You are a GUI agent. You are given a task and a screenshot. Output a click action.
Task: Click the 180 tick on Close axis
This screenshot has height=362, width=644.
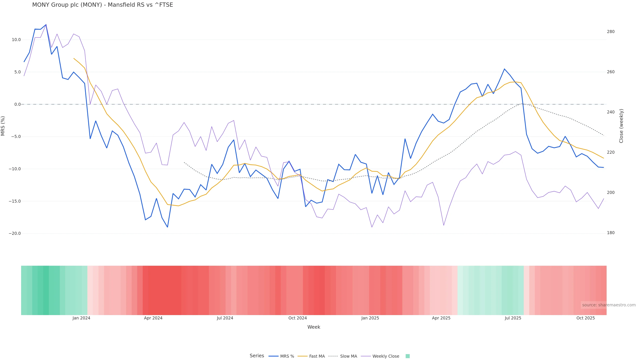pos(610,233)
